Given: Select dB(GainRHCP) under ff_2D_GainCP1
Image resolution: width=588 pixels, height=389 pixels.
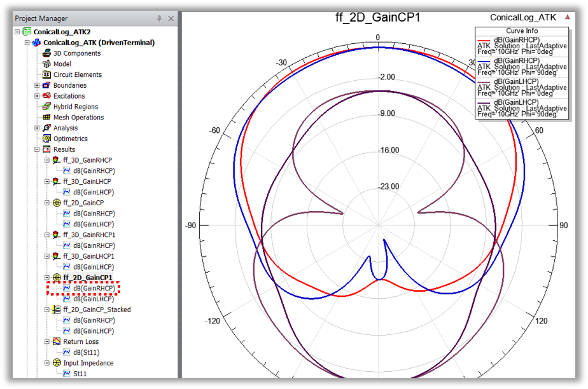Looking at the screenshot, I should click(94, 289).
